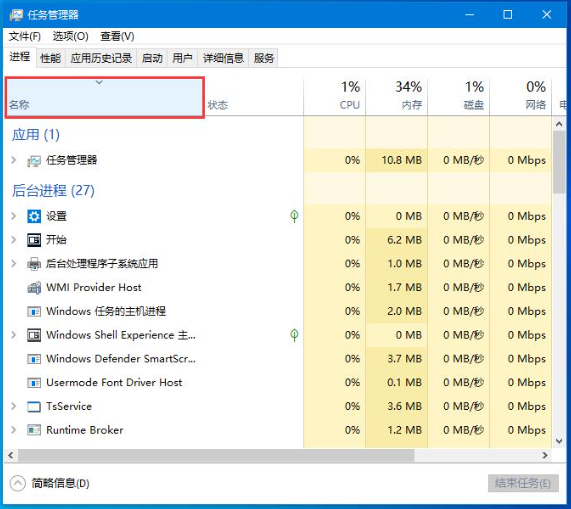Collapse to 简略信息 view
The image size is (571, 509).
50,484
